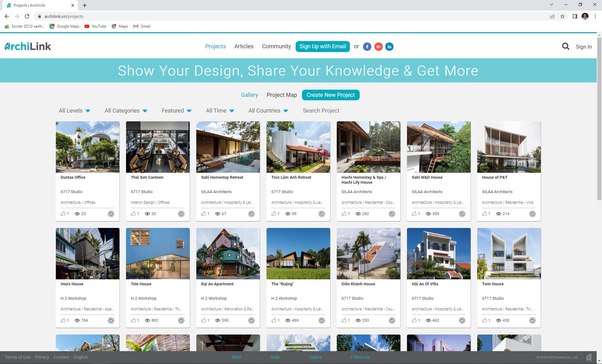Click the verified badge on Twin House

[532, 320]
